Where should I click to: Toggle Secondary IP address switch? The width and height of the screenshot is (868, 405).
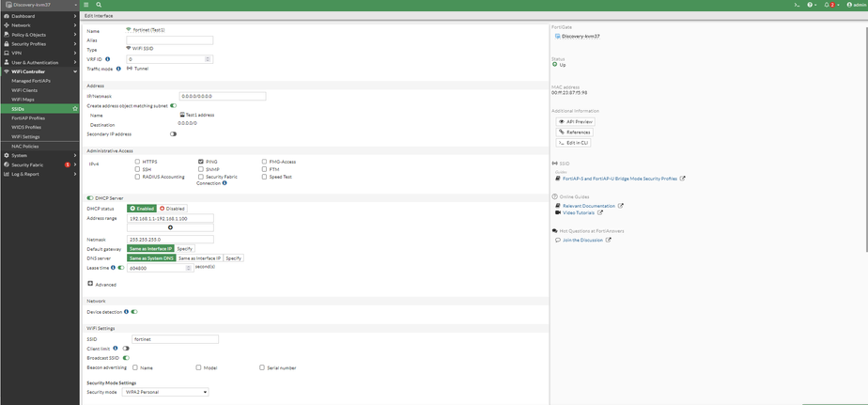point(173,133)
